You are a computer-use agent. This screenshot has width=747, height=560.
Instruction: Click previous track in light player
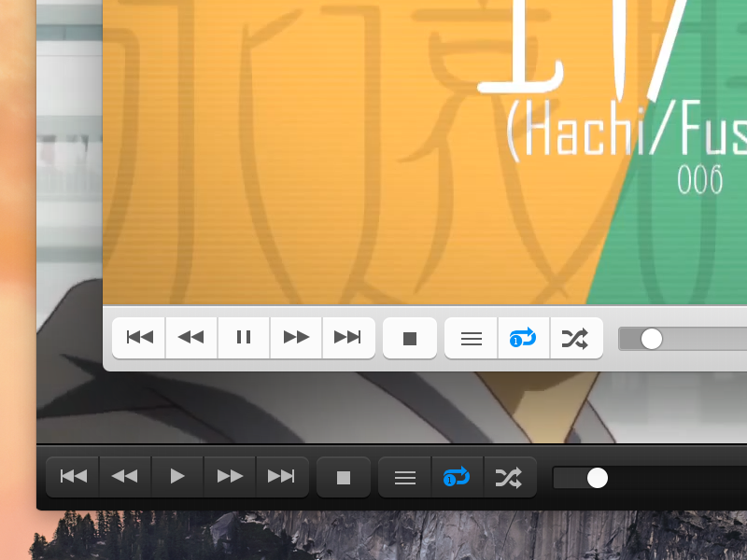pyautogui.click(x=139, y=338)
